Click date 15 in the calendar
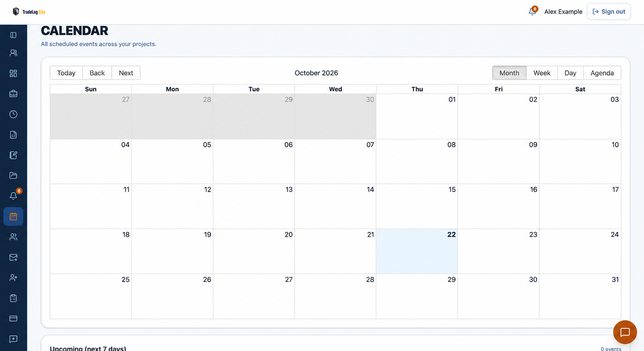 (452, 190)
